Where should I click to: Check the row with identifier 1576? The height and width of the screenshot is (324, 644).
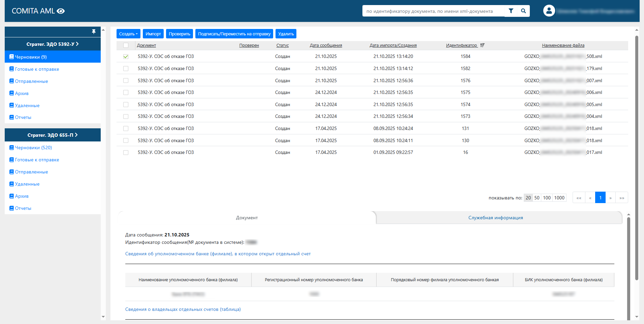coord(126,80)
